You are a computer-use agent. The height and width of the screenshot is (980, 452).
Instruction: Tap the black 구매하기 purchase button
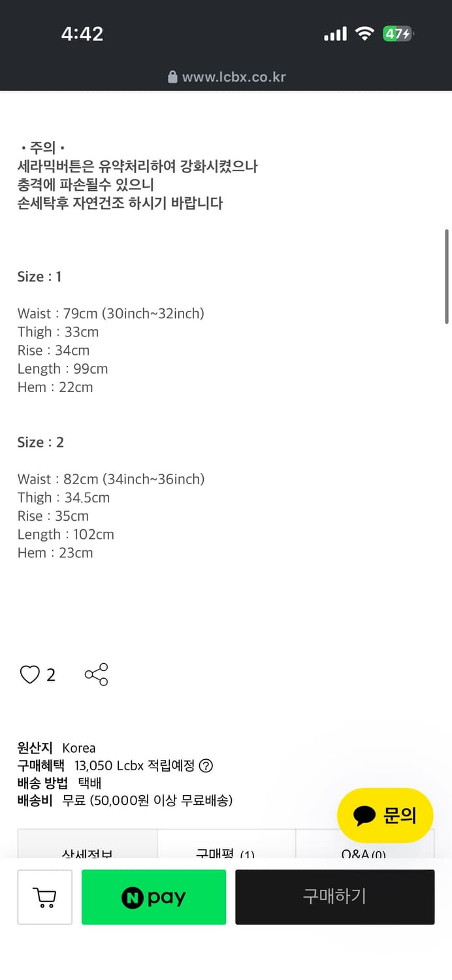point(334,897)
